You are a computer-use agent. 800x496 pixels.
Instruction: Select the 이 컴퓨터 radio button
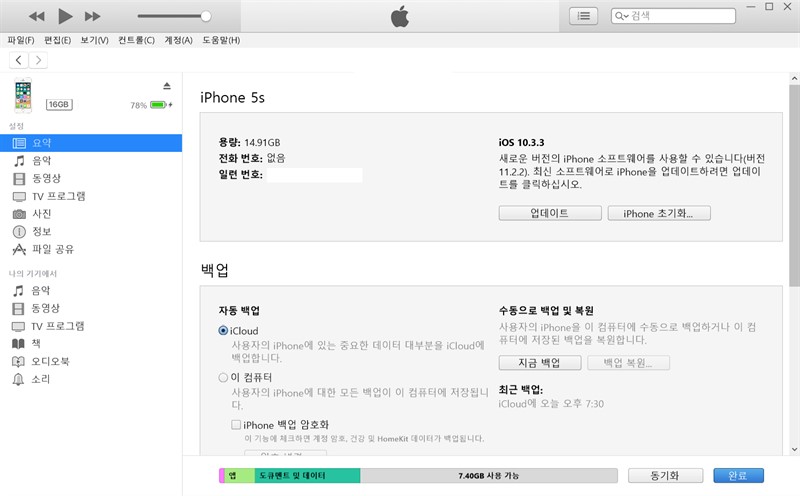tap(223, 378)
